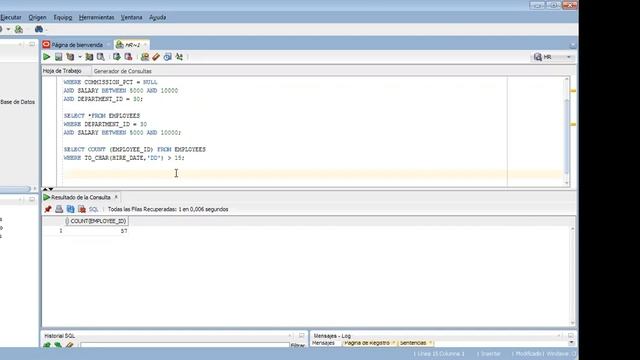Open the Ayuda menu
This screenshot has height=360, width=640.
158,17
